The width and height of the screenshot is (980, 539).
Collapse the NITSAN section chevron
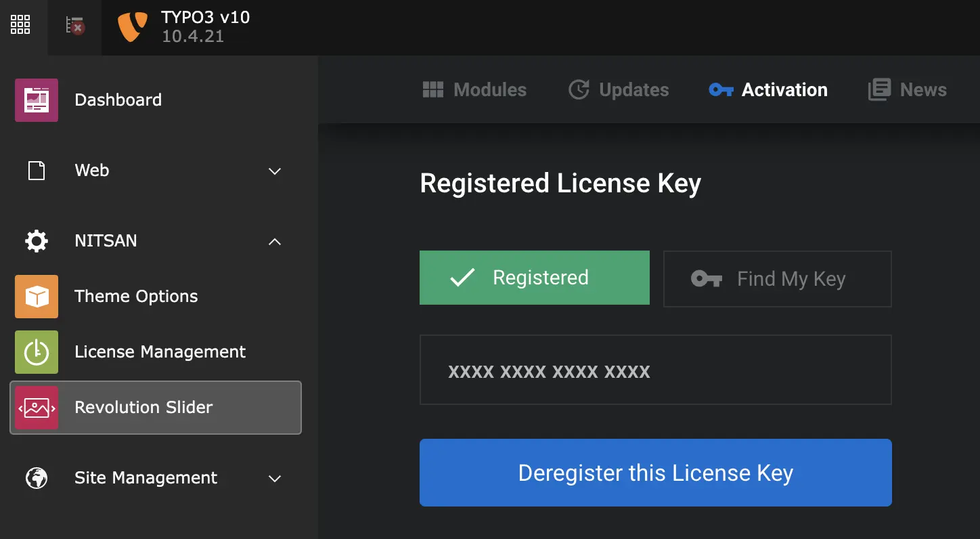(x=275, y=241)
